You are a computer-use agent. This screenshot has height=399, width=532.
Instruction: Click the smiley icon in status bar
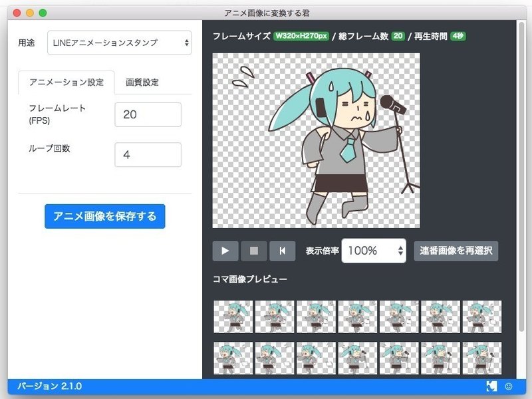(509, 386)
